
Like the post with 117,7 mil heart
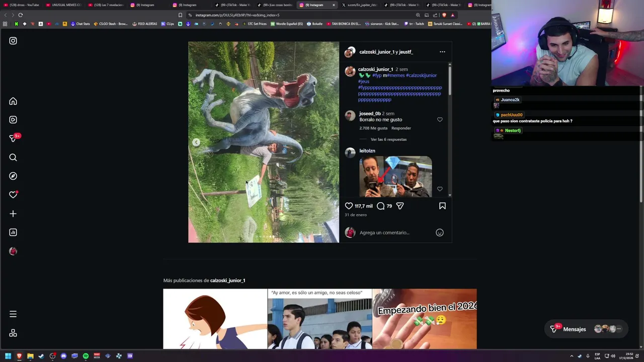point(349,206)
